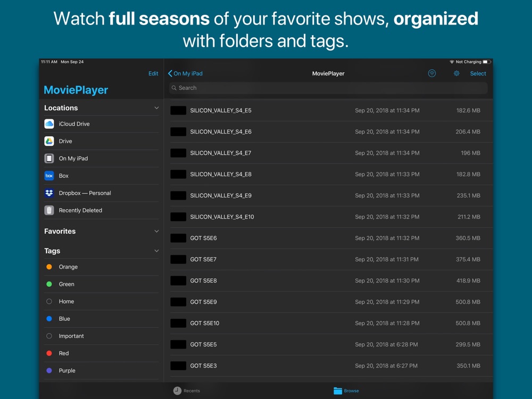Click the size value 418.9 MB

[468, 281]
